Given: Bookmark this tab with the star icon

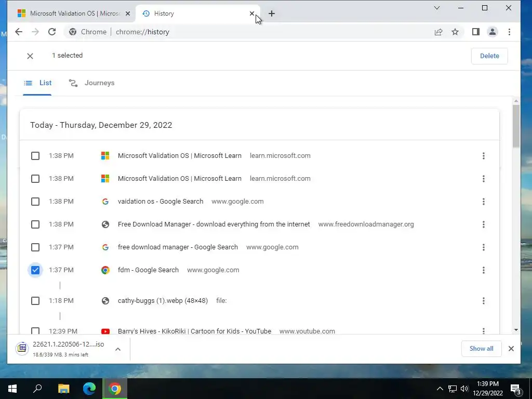Looking at the screenshot, I should 455,32.
